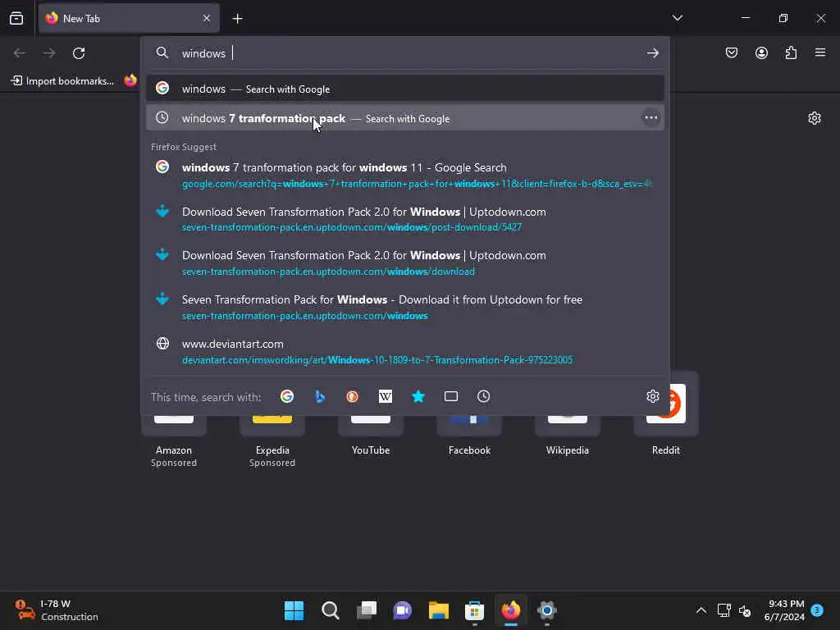The height and width of the screenshot is (630, 840).
Task: Click into the address bar text field
Action: [407, 53]
